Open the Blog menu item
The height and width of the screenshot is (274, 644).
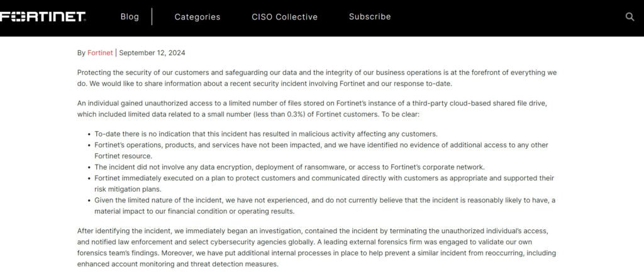(130, 17)
